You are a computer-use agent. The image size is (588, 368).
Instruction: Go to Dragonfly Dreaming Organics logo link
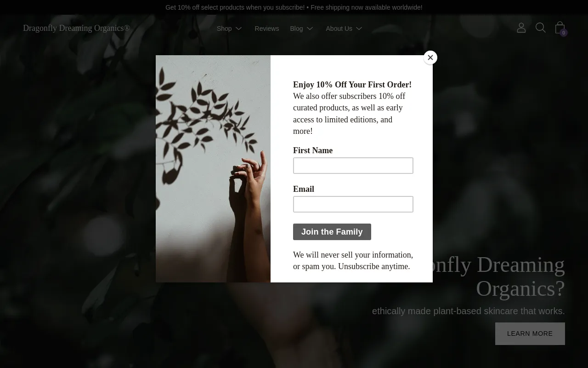pos(77,28)
